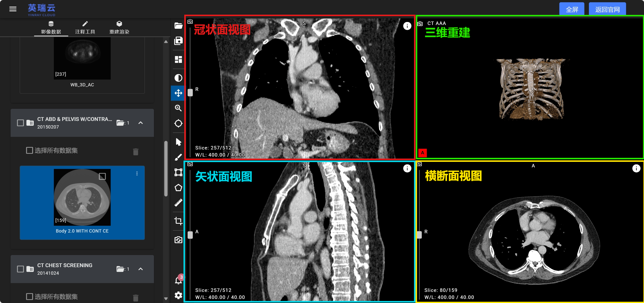The image size is (644, 303).
Task: Select the pan move tool
Action: [178, 93]
